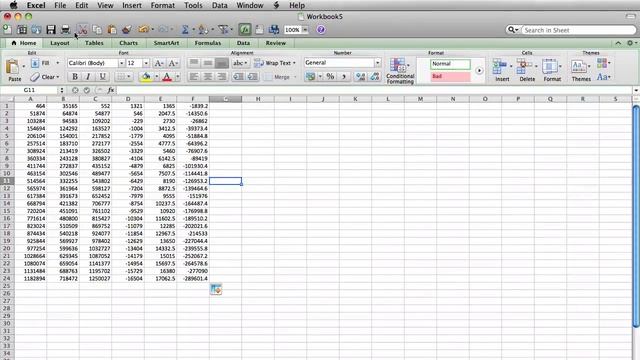Click the Name Box showing G11
Viewport: 640px width, 360px height.
coord(29,90)
